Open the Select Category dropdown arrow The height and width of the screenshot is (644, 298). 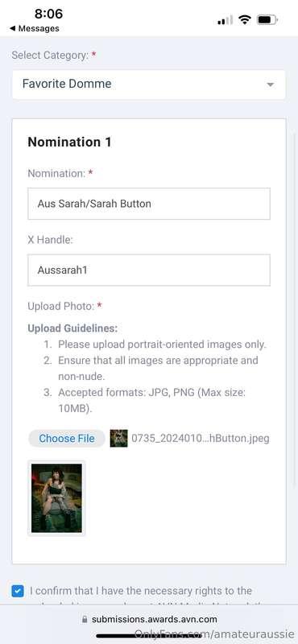pos(270,85)
